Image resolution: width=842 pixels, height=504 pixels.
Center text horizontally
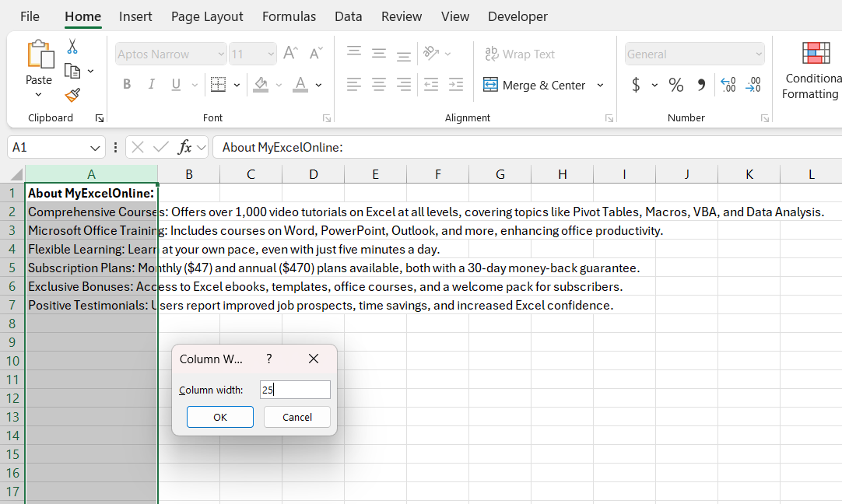[x=378, y=84]
